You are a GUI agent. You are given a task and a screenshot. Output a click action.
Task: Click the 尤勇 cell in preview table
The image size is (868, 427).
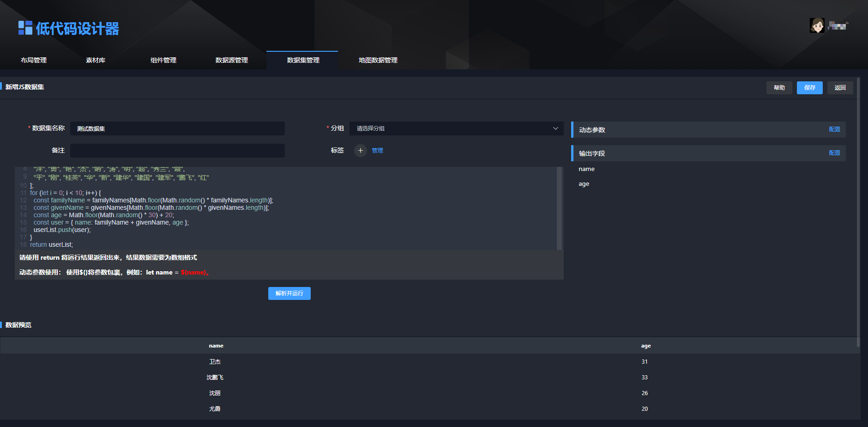pyautogui.click(x=215, y=409)
